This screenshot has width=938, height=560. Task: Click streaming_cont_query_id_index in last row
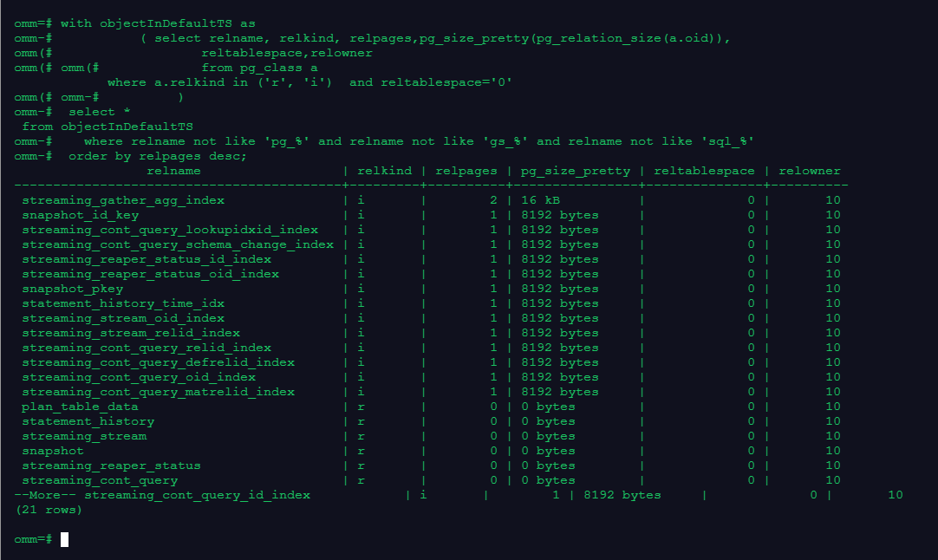point(198,495)
